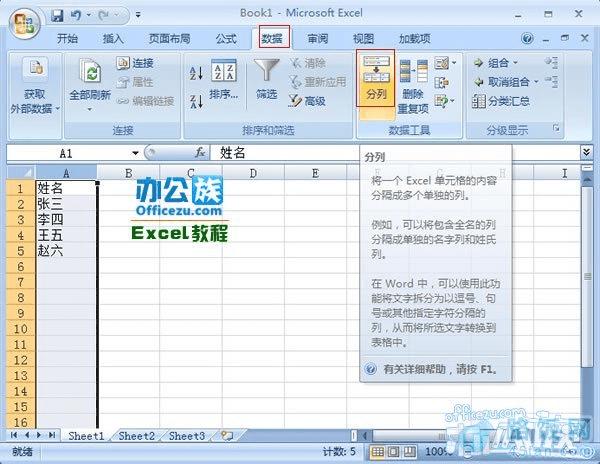Select column D header

click(x=253, y=173)
